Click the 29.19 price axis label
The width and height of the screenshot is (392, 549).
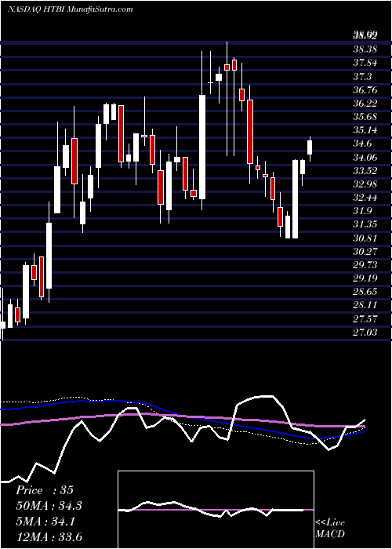365,278
